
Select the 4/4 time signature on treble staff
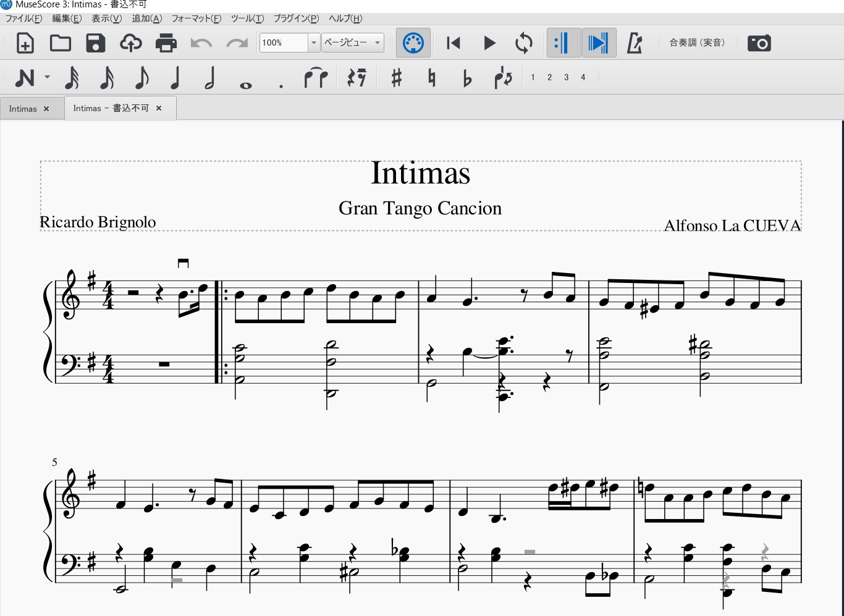(108, 296)
